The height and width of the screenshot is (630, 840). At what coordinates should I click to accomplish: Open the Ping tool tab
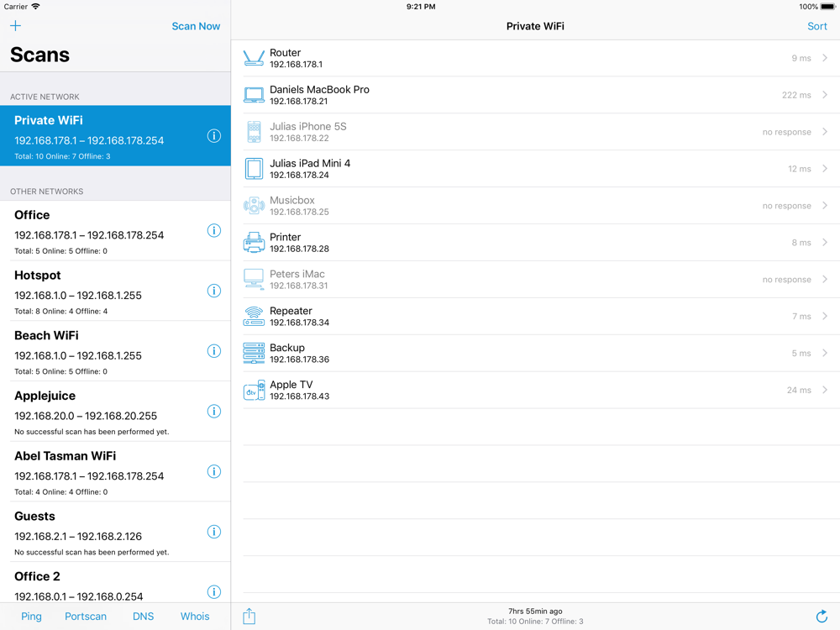(x=31, y=616)
